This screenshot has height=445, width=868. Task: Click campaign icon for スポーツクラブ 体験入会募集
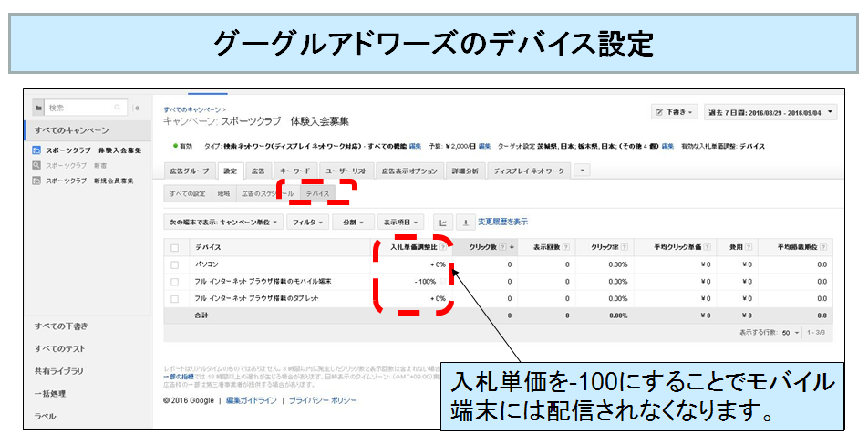click(x=36, y=150)
